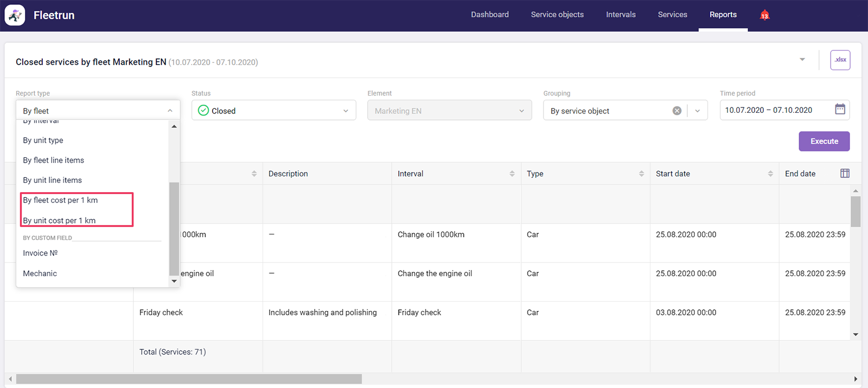Sort by the Type column arrows
This screenshot has width=868, height=388.
point(641,174)
